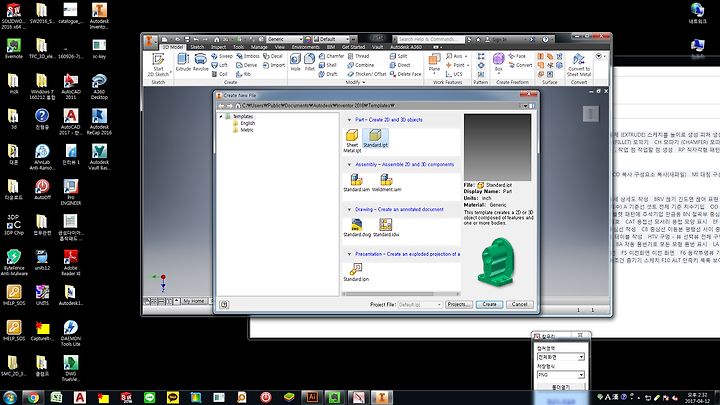The width and height of the screenshot is (720, 405).
Task: Click the Rib tool
Action: pyautogui.click(x=243, y=74)
